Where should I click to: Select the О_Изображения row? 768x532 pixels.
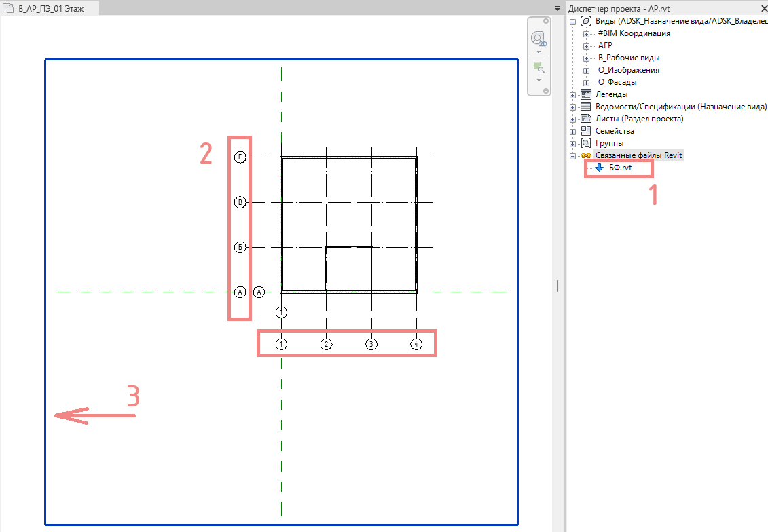(628, 69)
